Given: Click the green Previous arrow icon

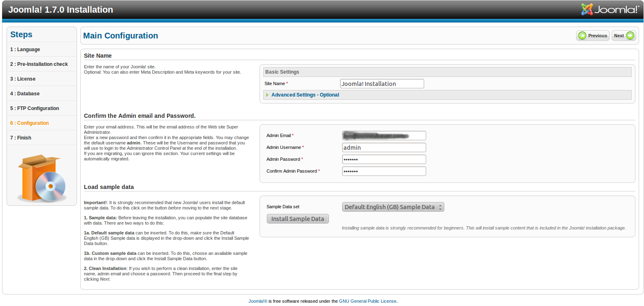Looking at the screenshot, I should tap(582, 36).
